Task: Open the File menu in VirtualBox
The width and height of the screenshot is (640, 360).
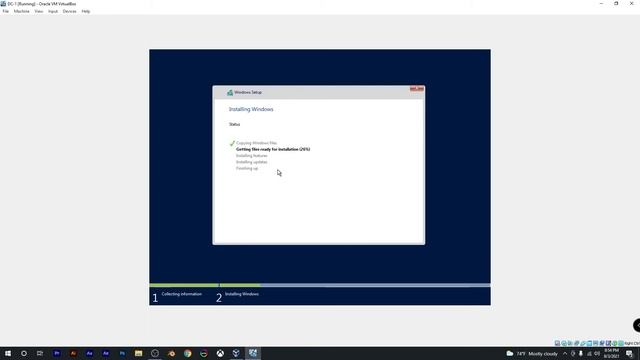Action: [x=6, y=11]
